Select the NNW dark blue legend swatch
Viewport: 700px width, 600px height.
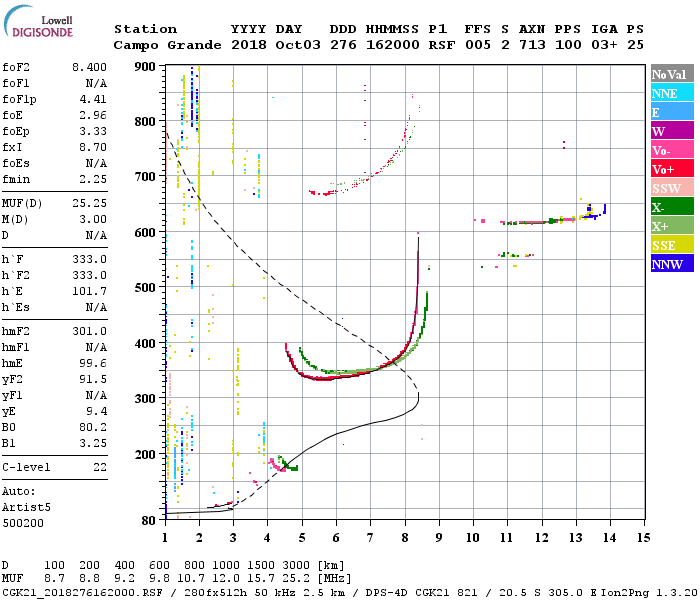tap(672, 263)
